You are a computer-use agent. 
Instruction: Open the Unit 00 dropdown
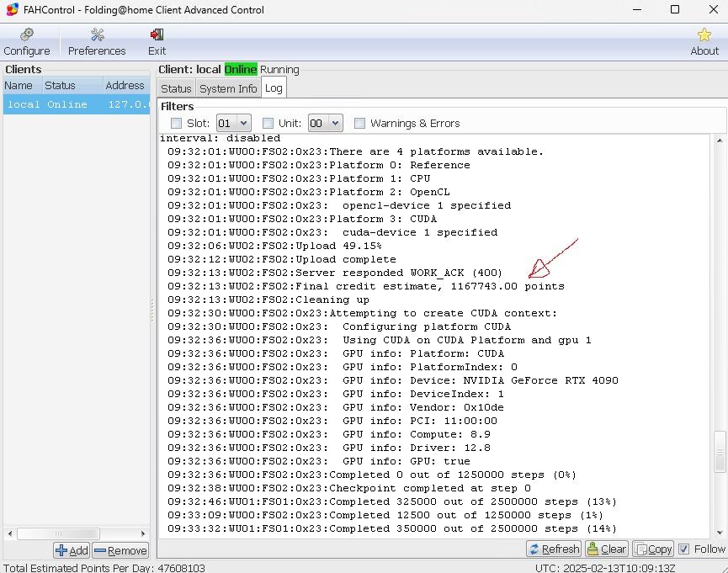(326, 123)
